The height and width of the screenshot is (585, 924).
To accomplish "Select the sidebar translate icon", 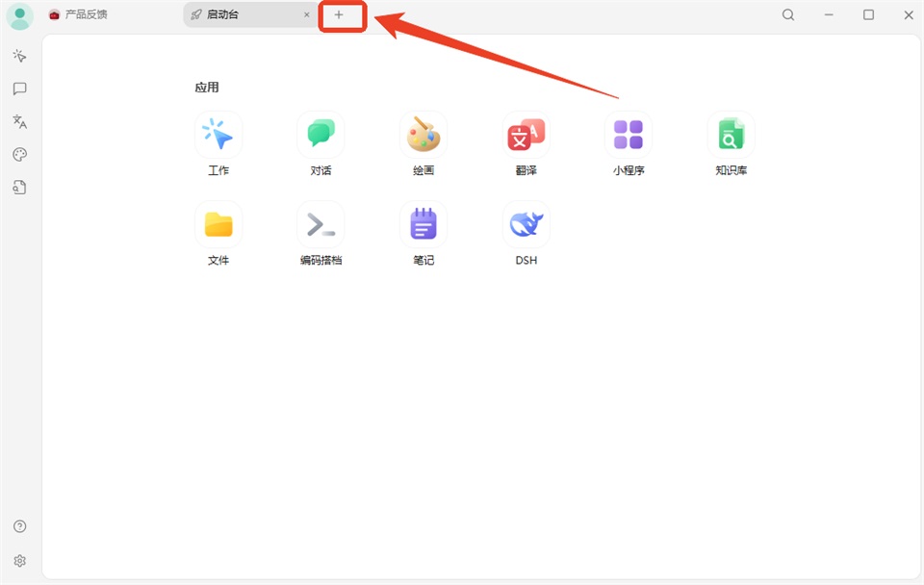I will (19, 121).
